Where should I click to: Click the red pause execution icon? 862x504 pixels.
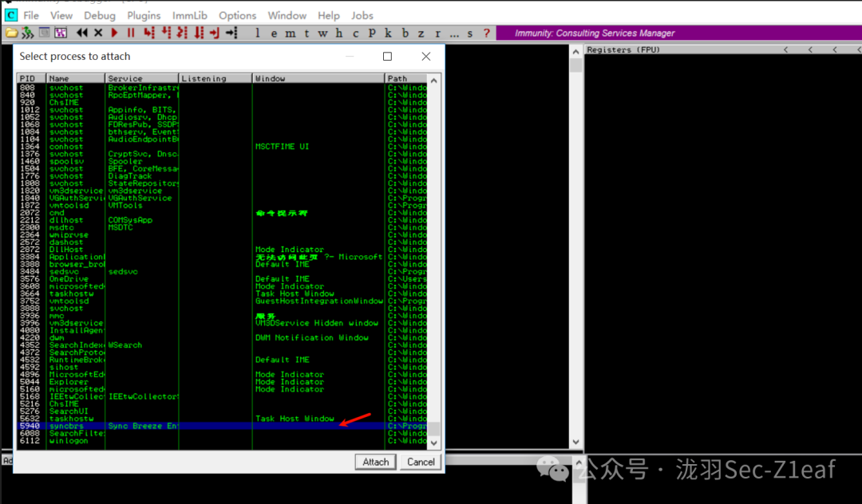click(131, 33)
